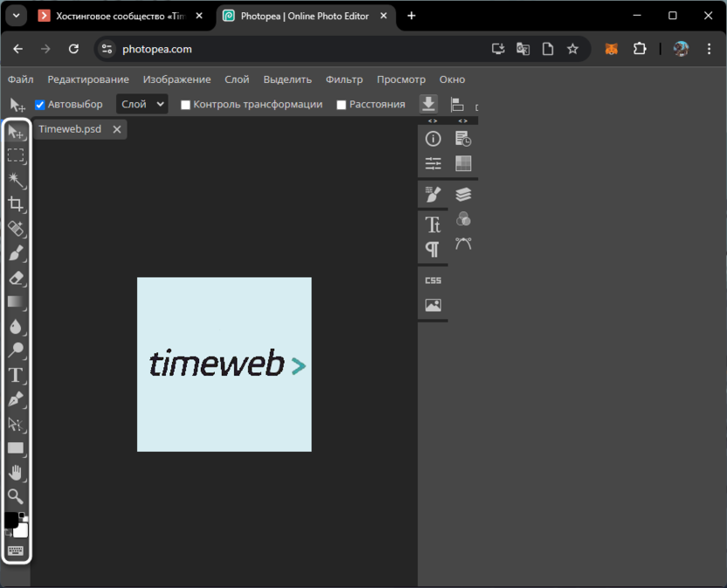The image size is (727, 588).
Task: Toggle the Расстояния checkbox
Action: point(342,105)
